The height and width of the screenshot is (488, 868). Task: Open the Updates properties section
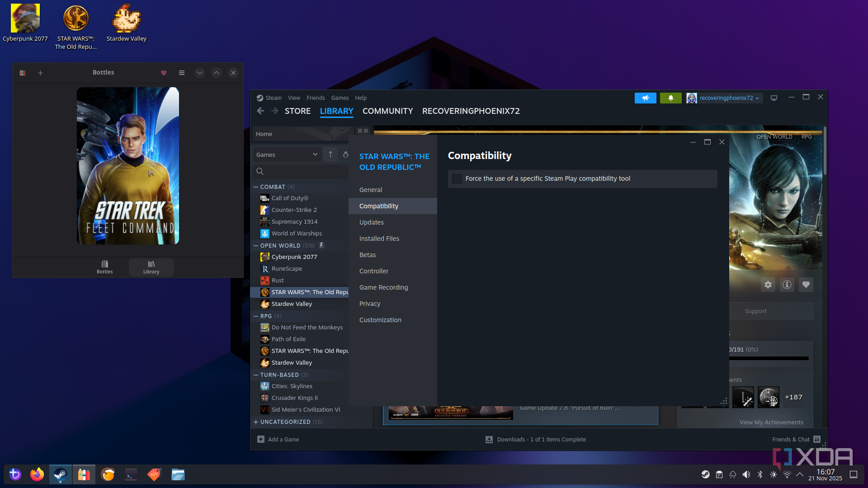point(392,222)
